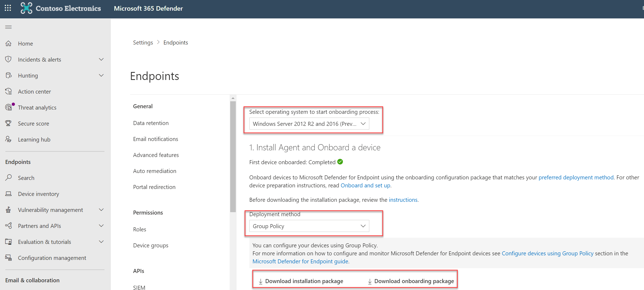The width and height of the screenshot is (644, 290).
Task: Click the Search magnifier icon in sidebar
Action: point(9,178)
